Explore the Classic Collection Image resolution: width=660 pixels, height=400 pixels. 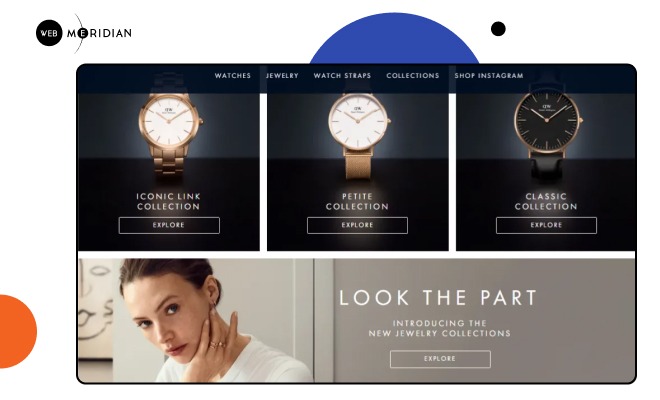coord(546,225)
